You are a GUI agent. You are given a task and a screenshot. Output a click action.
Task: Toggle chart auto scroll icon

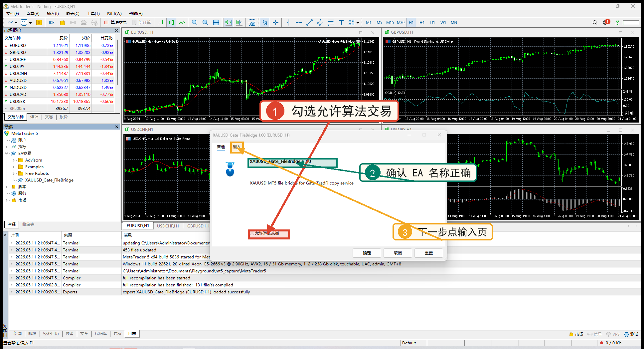228,23
